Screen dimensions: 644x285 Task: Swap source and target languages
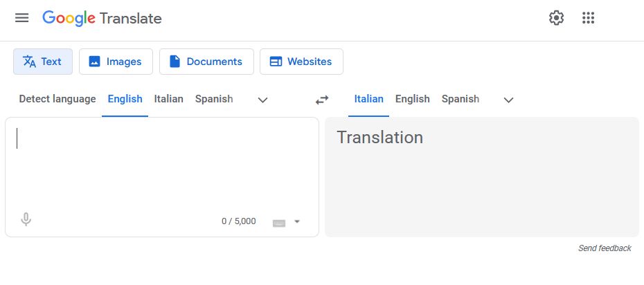[x=322, y=100]
